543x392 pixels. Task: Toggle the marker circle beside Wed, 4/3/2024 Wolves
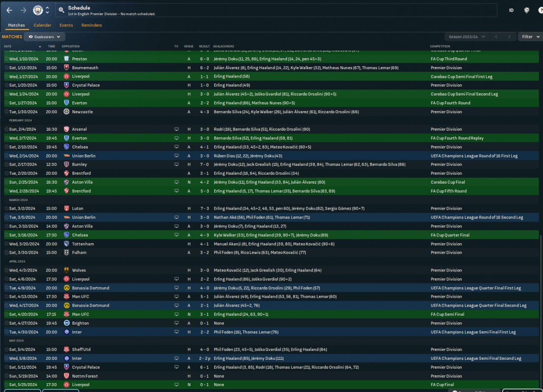(x=6, y=270)
